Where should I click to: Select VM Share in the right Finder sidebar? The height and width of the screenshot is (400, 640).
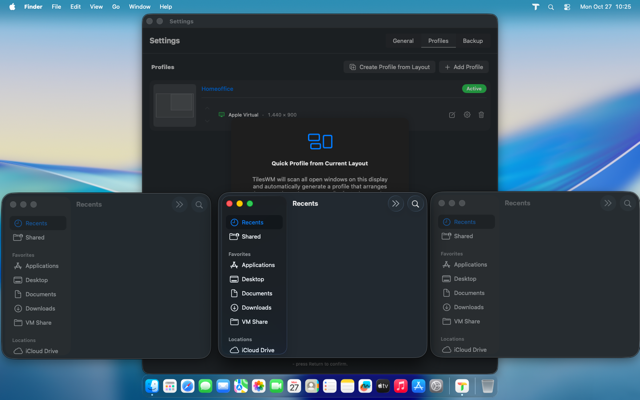tap(470, 321)
